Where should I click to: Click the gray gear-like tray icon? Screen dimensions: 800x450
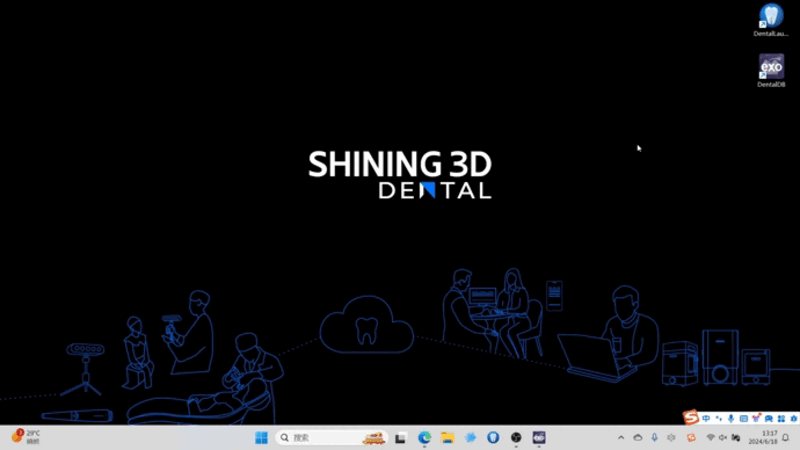pyautogui.click(x=671, y=437)
